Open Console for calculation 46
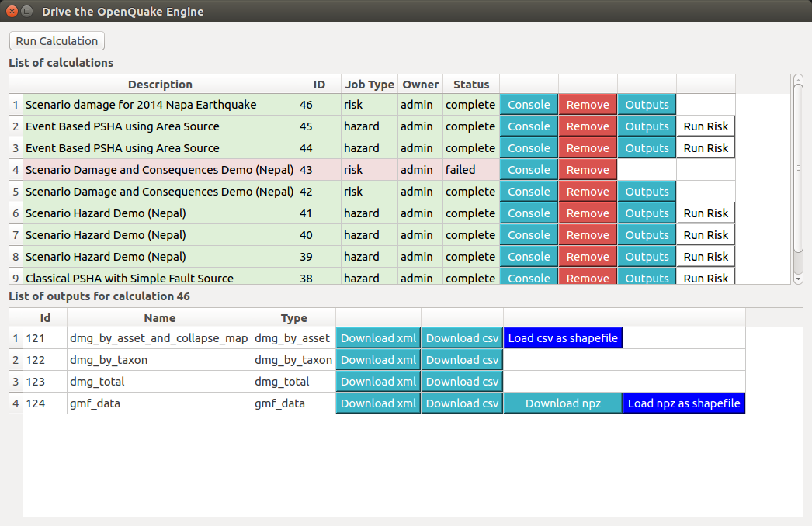Viewport: 812px width, 526px height. pos(529,105)
